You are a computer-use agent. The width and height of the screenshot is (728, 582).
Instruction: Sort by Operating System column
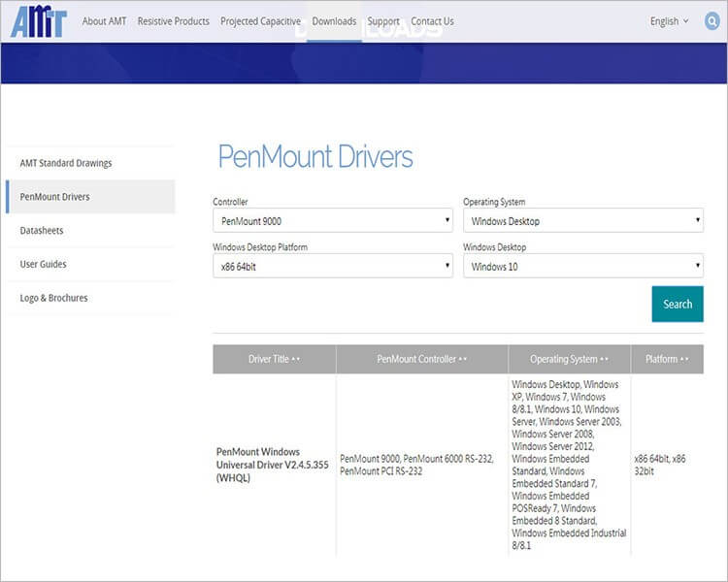click(x=569, y=359)
